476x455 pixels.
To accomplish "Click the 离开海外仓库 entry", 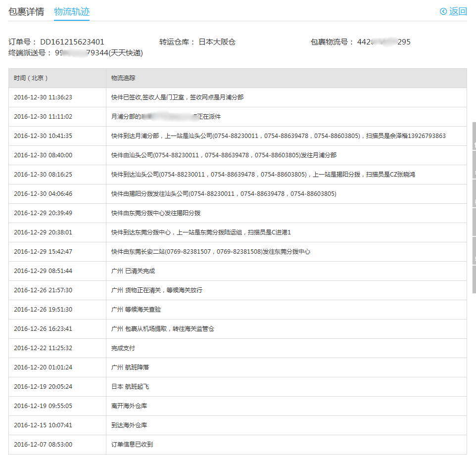I will (x=129, y=406).
